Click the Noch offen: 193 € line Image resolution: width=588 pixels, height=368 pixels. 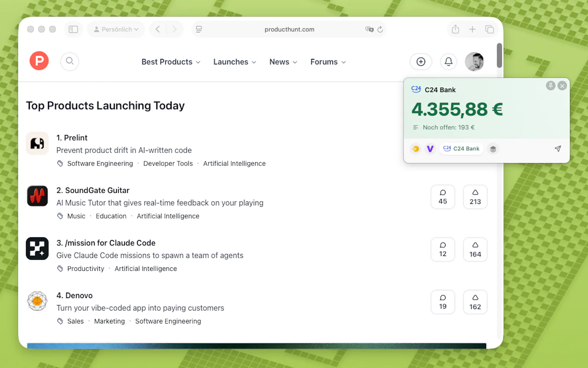(x=448, y=127)
